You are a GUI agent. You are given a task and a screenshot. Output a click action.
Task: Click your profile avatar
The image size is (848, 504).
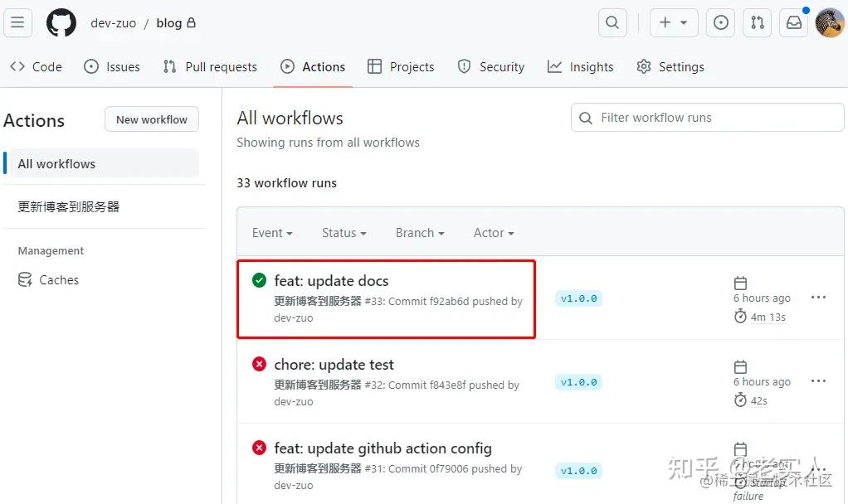(x=829, y=22)
